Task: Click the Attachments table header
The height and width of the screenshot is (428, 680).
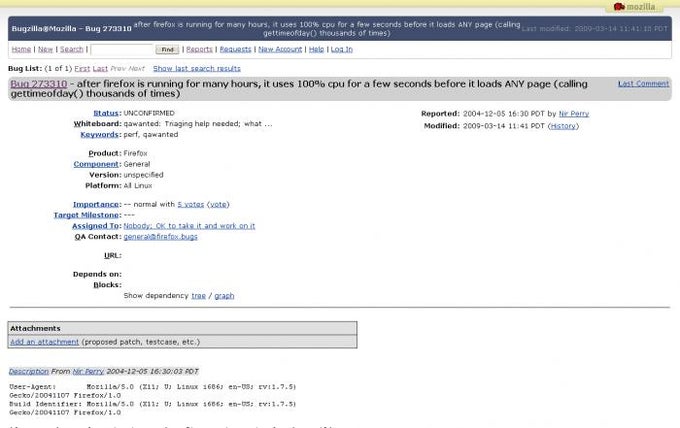Action: [x=182, y=328]
